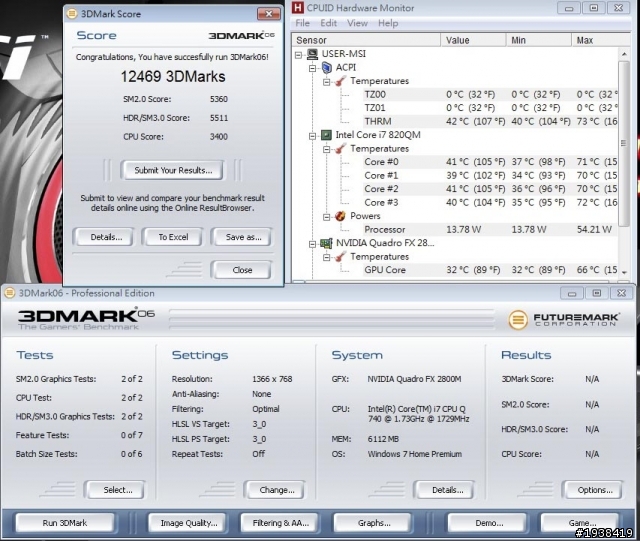Screen dimensions: 640x541
Task: Select the GPU Core row
Action: (x=490, y=270)
